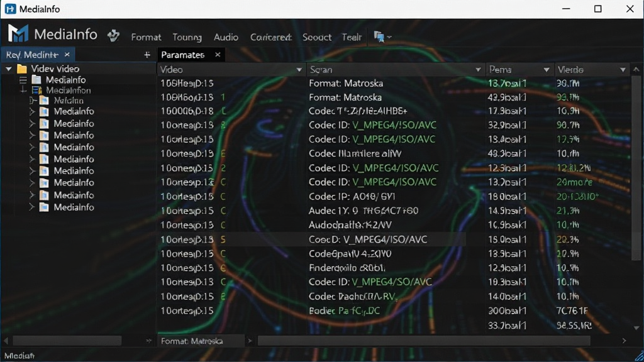Minimize the MediaInfo window
The width and height of the screenshot is (644, 362).
coord(567,9)
